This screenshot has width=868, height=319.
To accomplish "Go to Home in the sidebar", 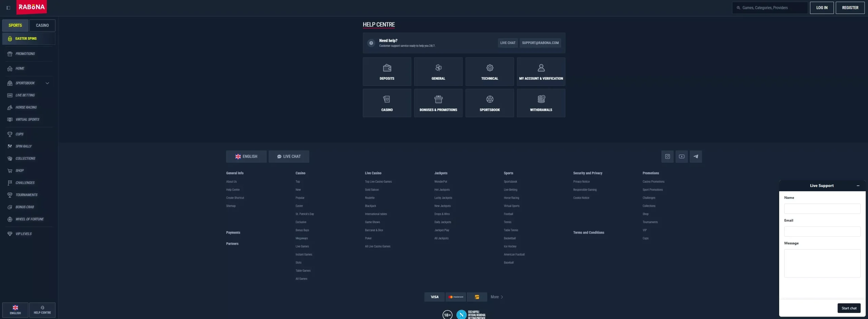I will pos(29,68).
